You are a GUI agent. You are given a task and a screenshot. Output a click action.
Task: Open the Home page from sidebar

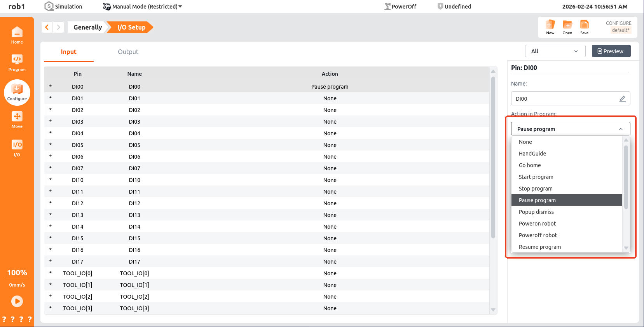click(17, 35)
